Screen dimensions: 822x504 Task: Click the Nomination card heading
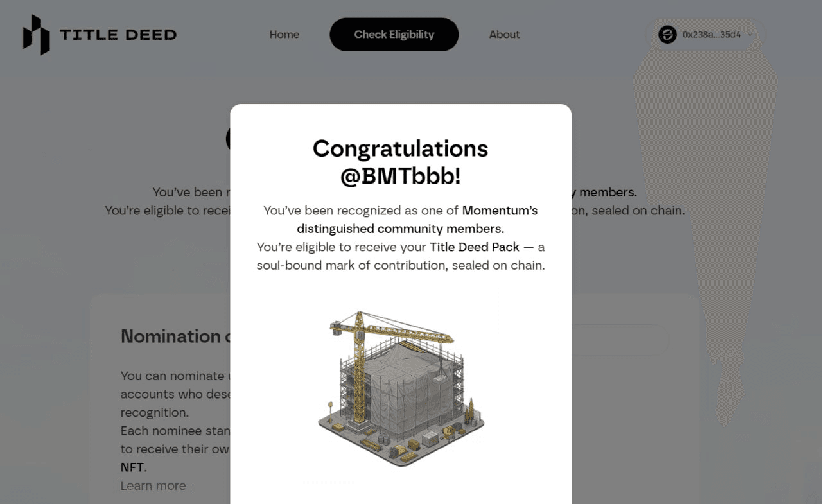click(171, 336)
